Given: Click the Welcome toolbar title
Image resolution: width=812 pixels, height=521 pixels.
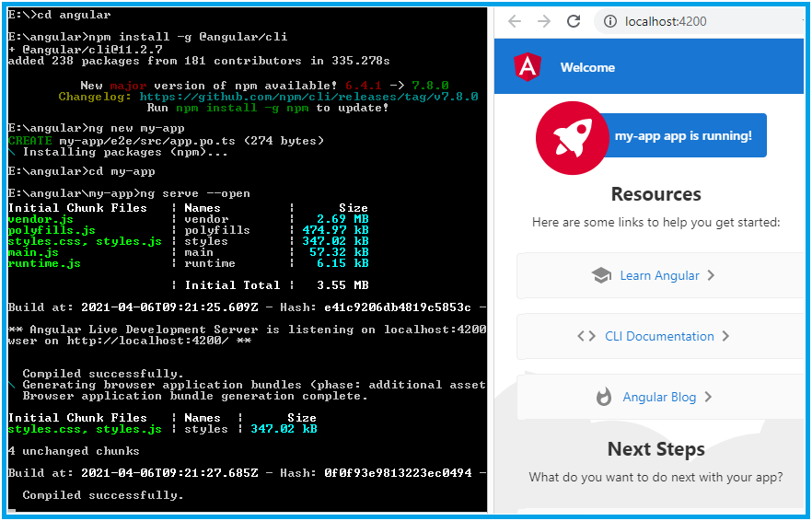Looking at the screenshot, I should [x=587, y=67].
